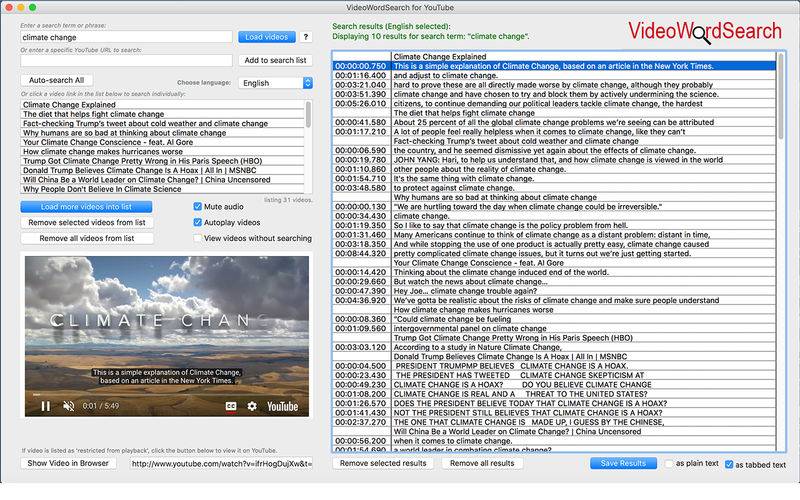Select Why People Don't Believe In Climate Science
Viewport: 800px width, 500px height.
163,189
